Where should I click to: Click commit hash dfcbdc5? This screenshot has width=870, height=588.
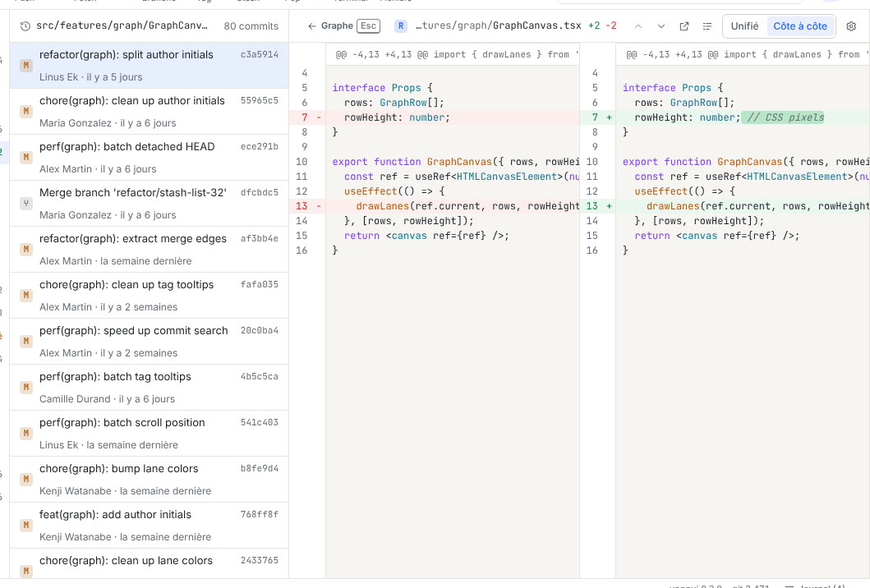click(x=259, y=192)
